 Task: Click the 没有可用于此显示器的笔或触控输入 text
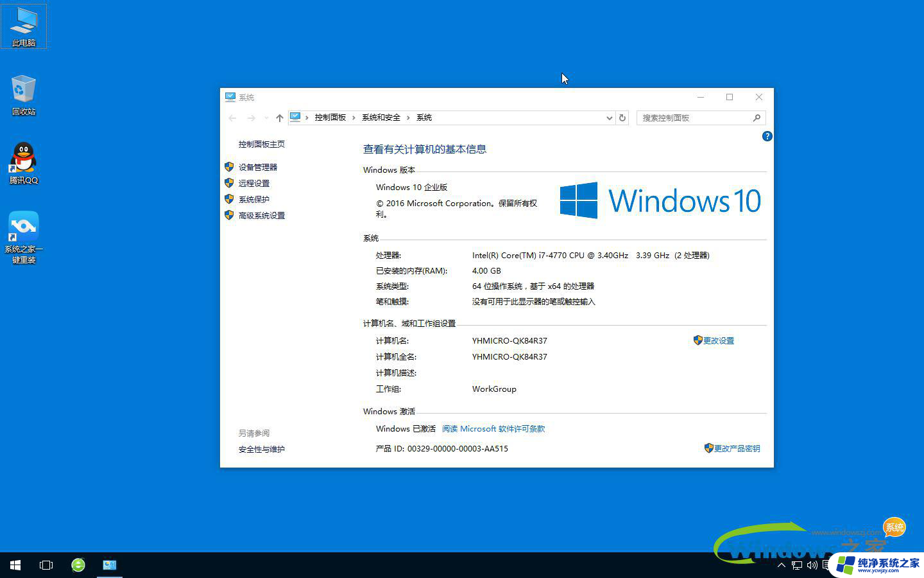pyautogui.click(x=534, y=301)
